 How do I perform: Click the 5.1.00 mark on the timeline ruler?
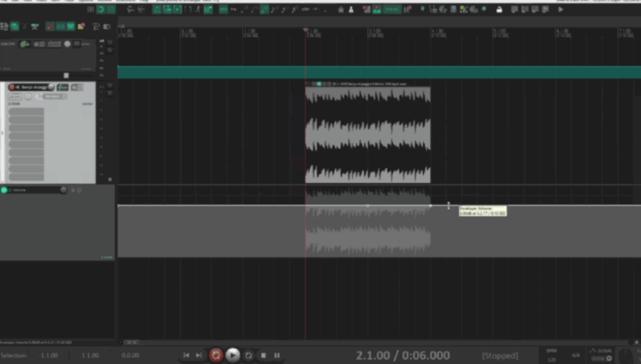[x=500, y=31]
